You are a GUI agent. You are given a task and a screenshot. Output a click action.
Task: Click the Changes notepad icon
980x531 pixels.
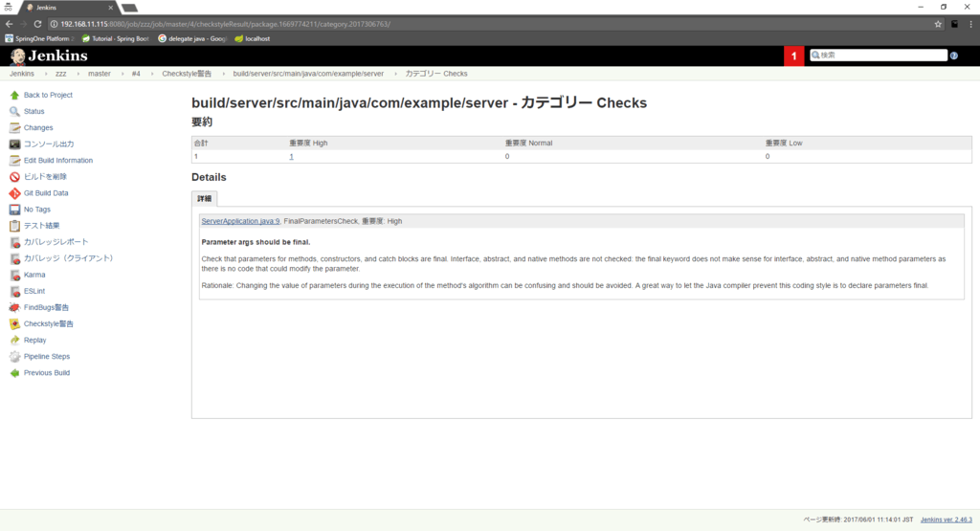[x=14, y=128]
